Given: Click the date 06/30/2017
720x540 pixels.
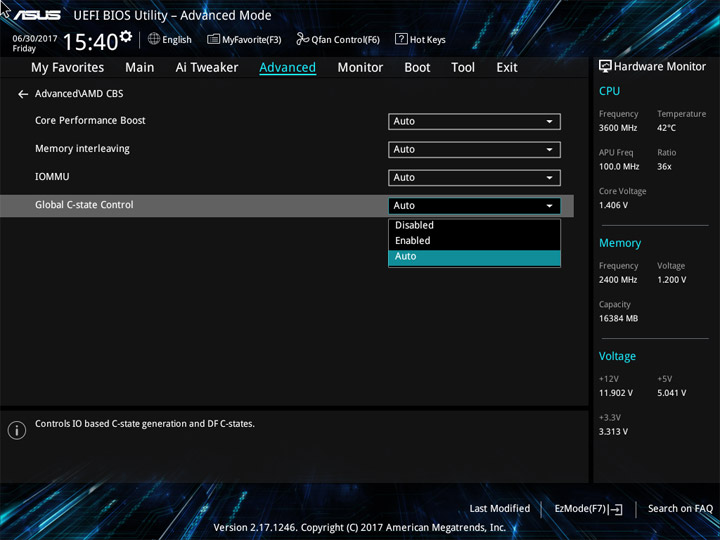Looking at the screenshot, I should pyautogui.click(x=35, y=39).
